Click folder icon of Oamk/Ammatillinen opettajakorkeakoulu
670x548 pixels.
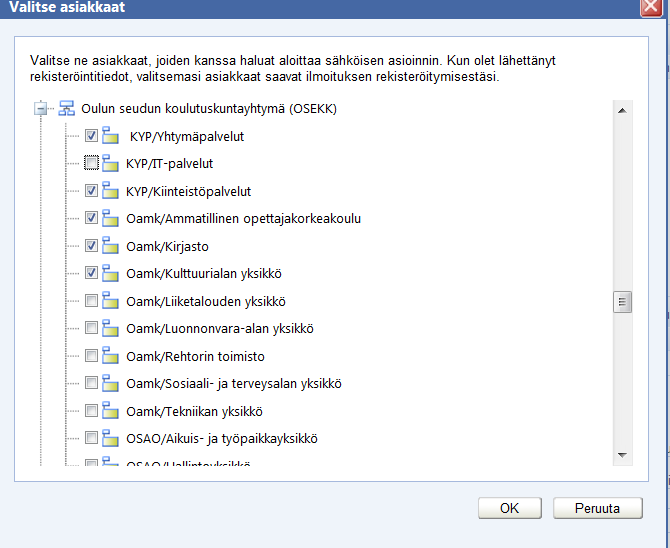click(x=110, y=218)
